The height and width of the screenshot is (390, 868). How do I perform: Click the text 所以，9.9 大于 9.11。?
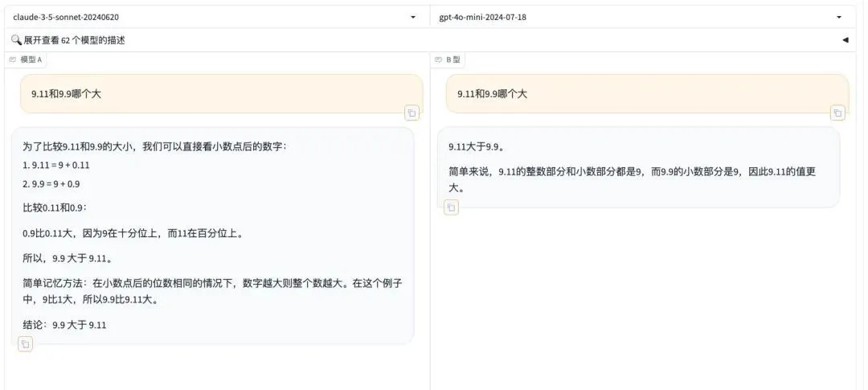point(68,258)
